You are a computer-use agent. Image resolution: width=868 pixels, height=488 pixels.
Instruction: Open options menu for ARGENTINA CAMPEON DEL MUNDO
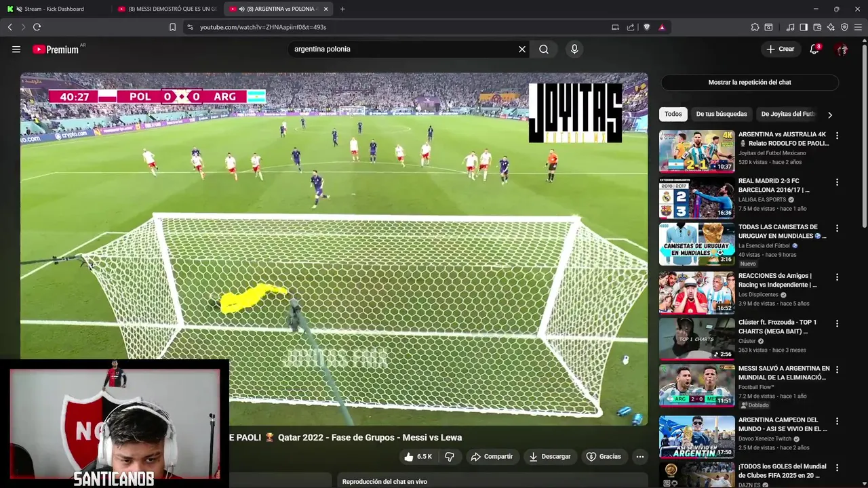tap(837, 421)
